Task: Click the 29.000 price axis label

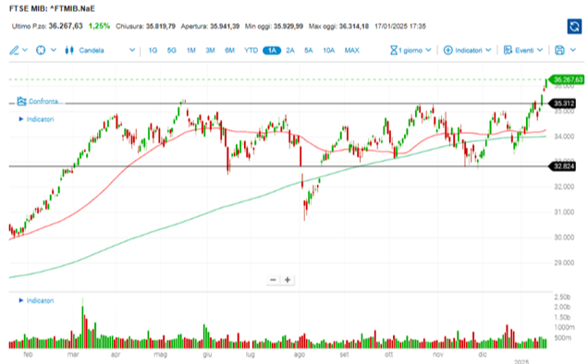Action: pyautogui.click(x=564, y=262)
